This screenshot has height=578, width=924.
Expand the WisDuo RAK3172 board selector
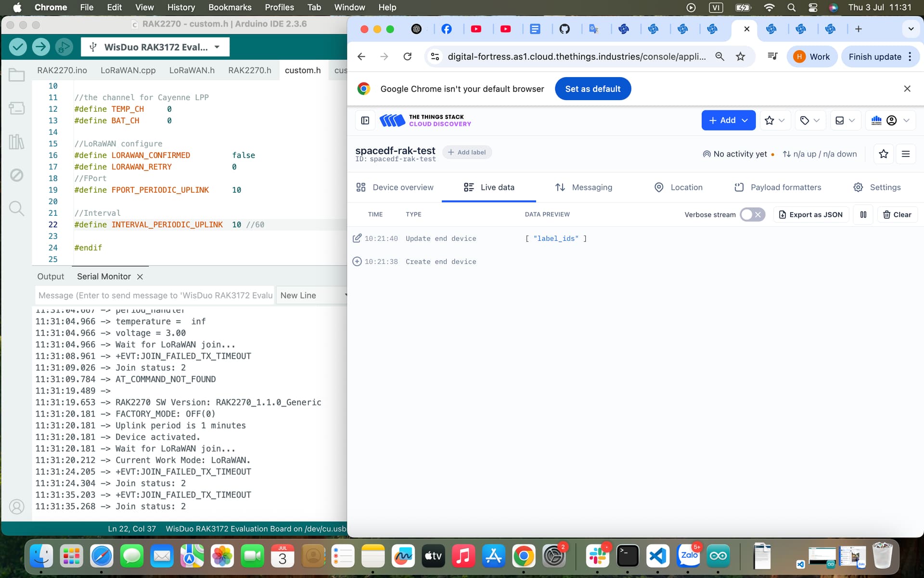pos(155,47)
